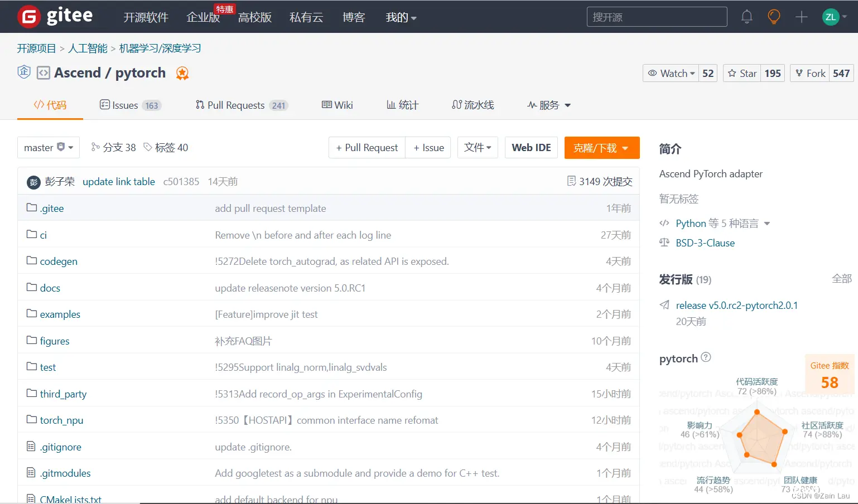Click the repository type icon before Ascend
858x504 pixels.
(44, 73)
